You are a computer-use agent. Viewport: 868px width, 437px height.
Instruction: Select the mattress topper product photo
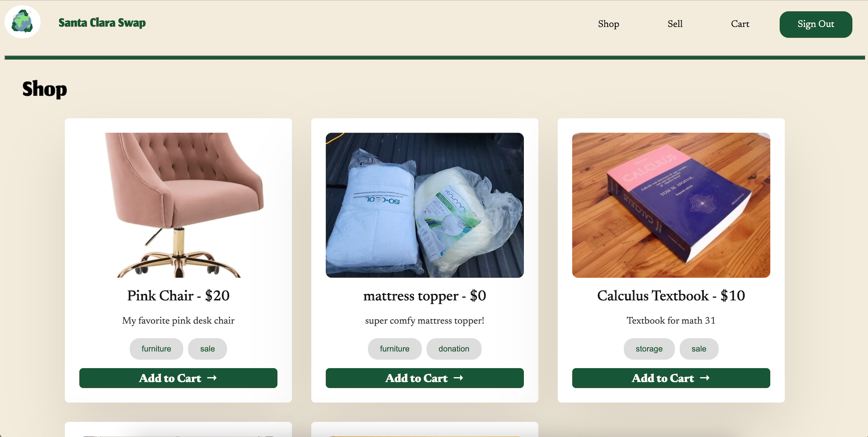point(425,205)
